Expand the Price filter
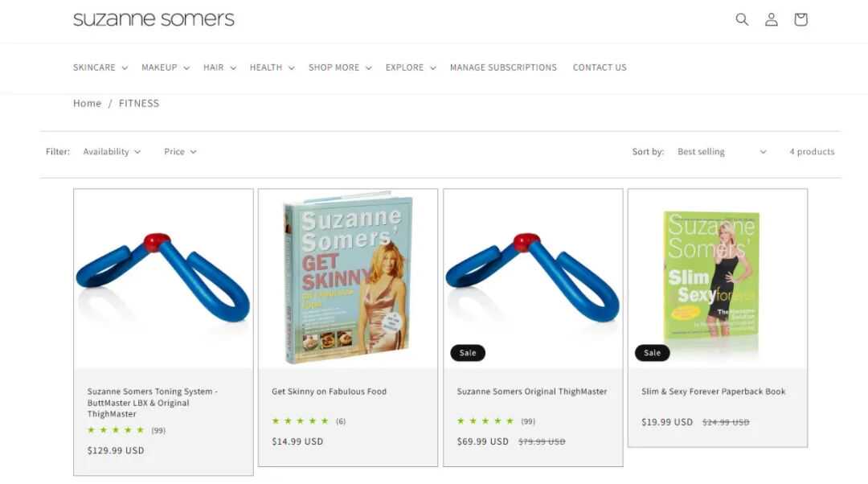The image size is (868, 484). (x=180, y=152)
